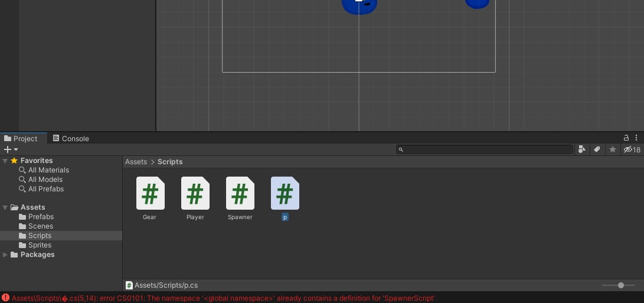Click the CS0101 error message in status bar
Screen dimensions: 644x303
click(223, 298)
